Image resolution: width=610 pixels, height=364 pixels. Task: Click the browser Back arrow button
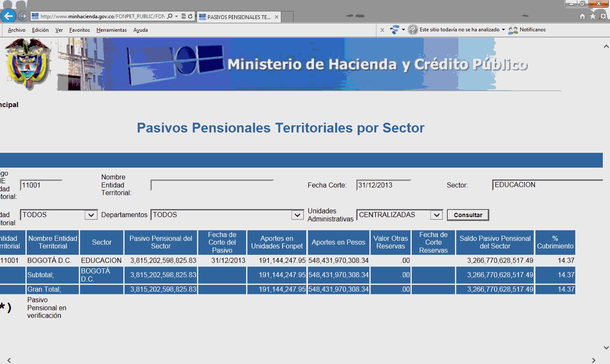pos(8,16)
